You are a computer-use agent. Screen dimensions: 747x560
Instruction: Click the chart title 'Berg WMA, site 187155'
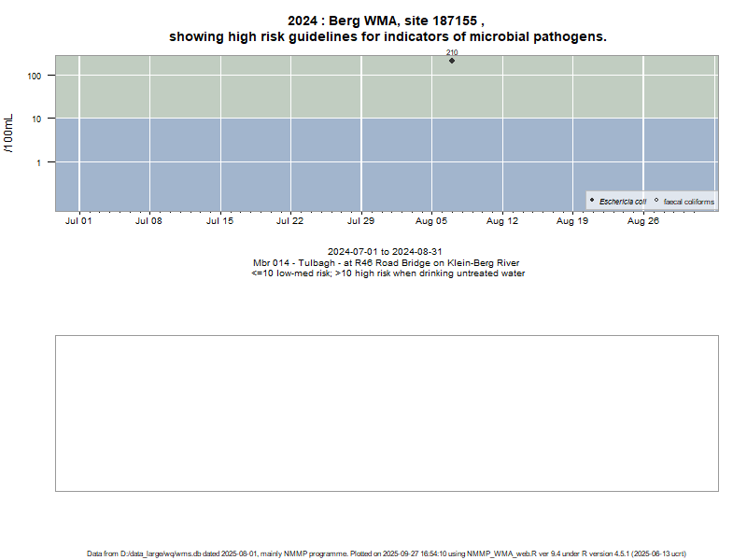(387, 21)
